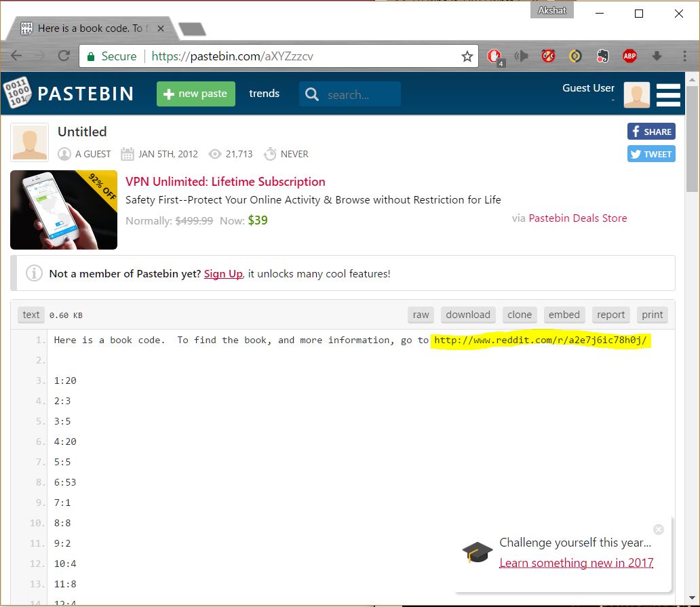Open the highlighted reddit URL in paste
The image size is (700, 607).
tap(540, 340)
